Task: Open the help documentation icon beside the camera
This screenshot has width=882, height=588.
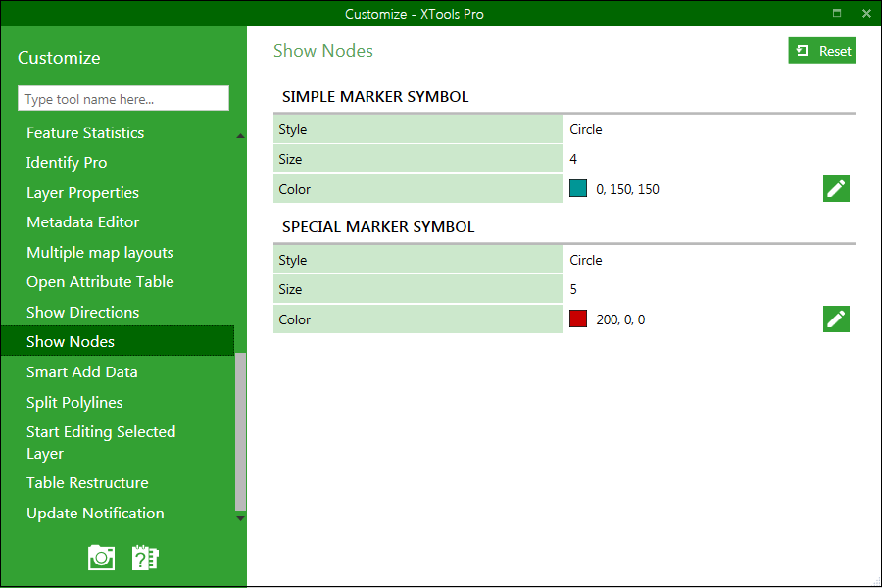Action: point(145,557)
